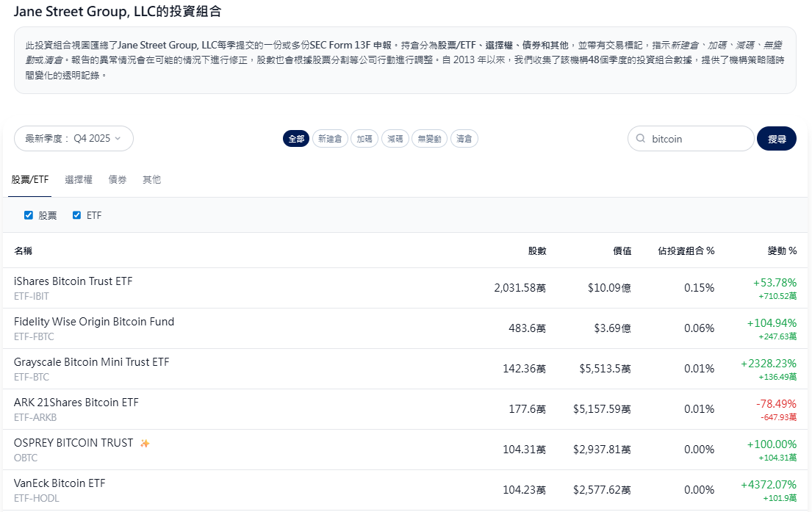Screen dimensions: 812x512
Task: Click the +2328.23% change value
Action: [769, 364]
